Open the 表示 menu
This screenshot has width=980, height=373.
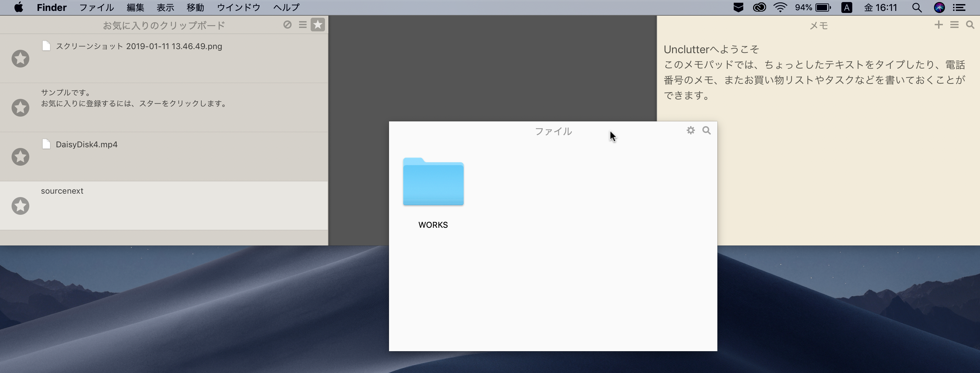pos(165,8)
